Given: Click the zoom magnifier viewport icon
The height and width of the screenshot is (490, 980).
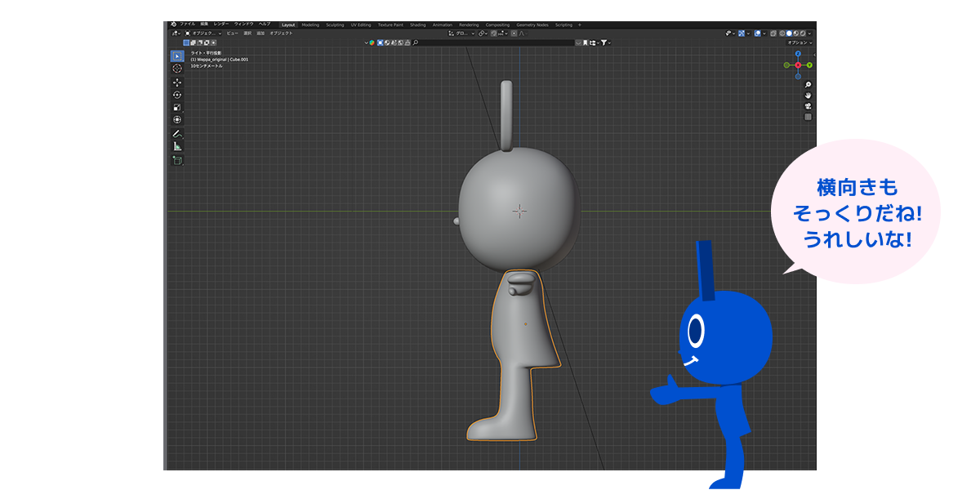Looking at the screenshot, I should 808,85.
